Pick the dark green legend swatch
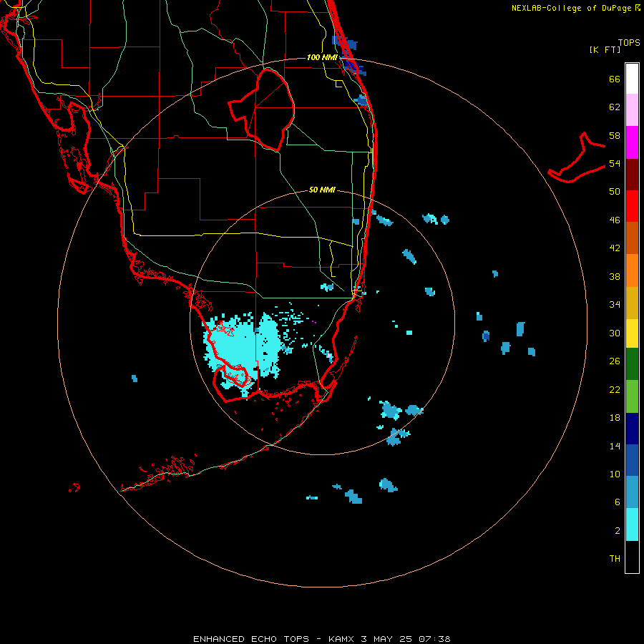This screenshot has width=644, height=644. 632,364
